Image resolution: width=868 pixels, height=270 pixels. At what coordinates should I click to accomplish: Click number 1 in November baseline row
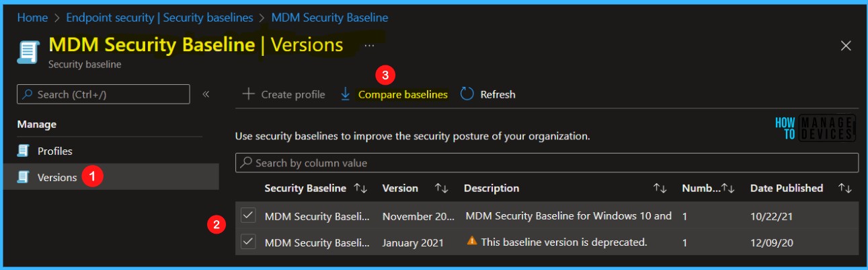(684, 216)
